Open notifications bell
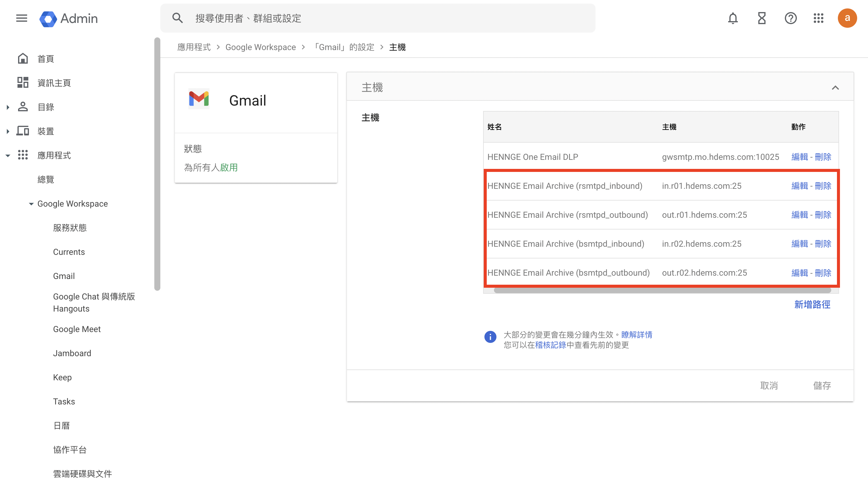868x494 pixels. (733, 18)
